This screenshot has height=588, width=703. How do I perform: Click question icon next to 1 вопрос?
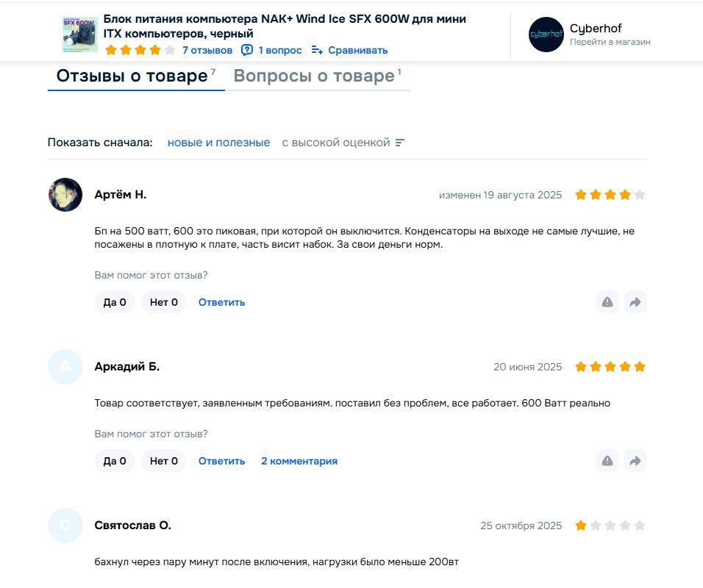click(x=247, y=50)
